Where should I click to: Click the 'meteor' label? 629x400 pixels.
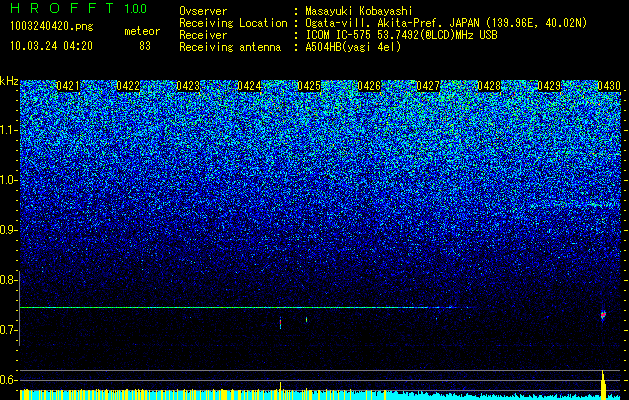pos(142,31)
